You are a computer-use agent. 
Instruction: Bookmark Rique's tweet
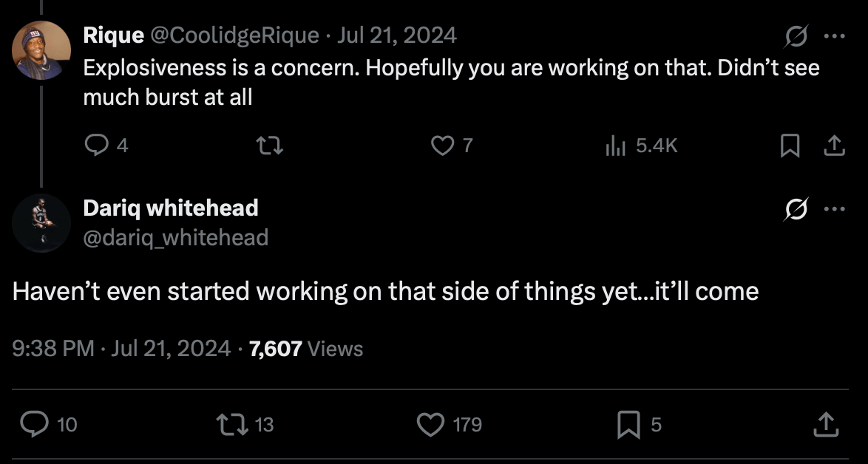pyautogui.click(x=790, y=146)
